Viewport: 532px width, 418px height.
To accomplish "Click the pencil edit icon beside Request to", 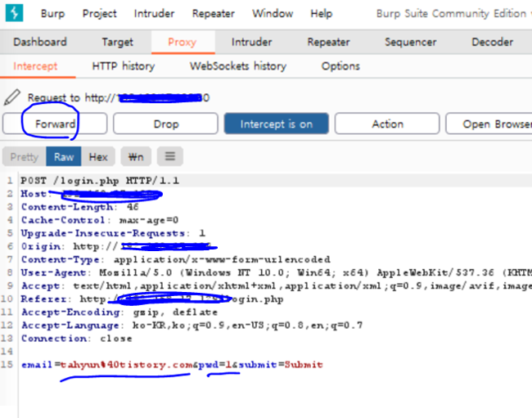I will (x=12, y=97).
